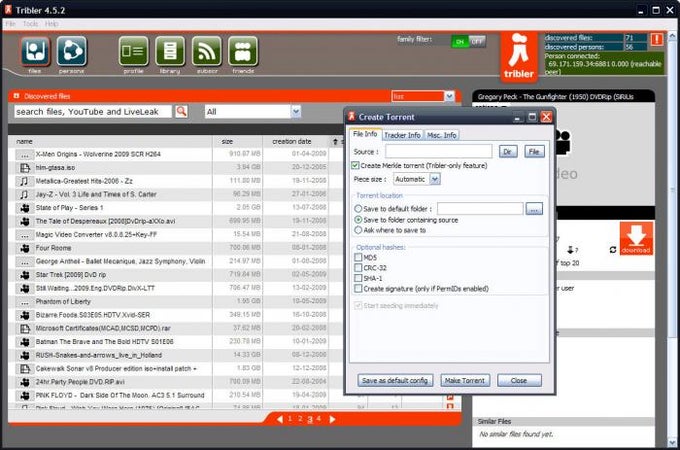Viewport: 680px width, 450px height.
Task: Click the big orange download button
Action: 636,238
